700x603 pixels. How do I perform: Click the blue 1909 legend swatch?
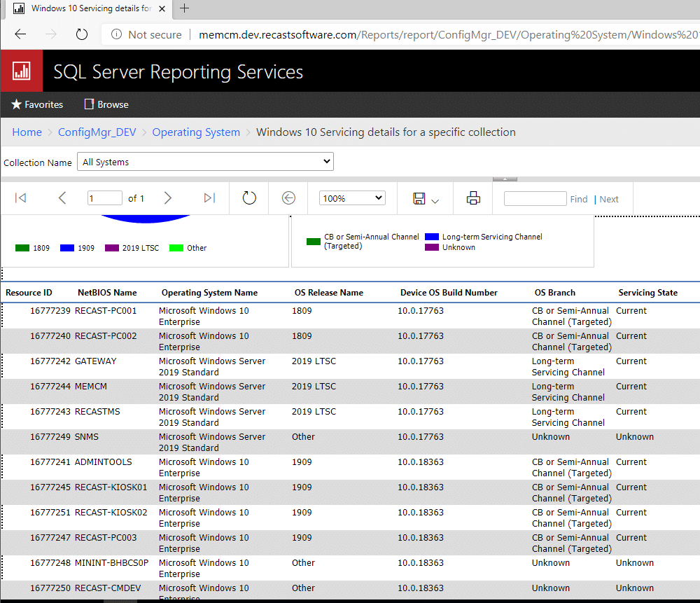coord(67,248)
